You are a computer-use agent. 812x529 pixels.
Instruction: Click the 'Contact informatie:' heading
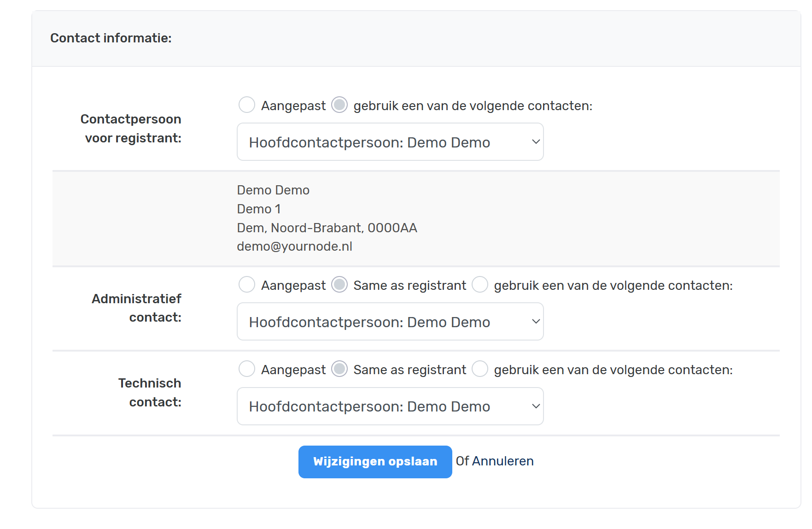(x=111, y=38)
